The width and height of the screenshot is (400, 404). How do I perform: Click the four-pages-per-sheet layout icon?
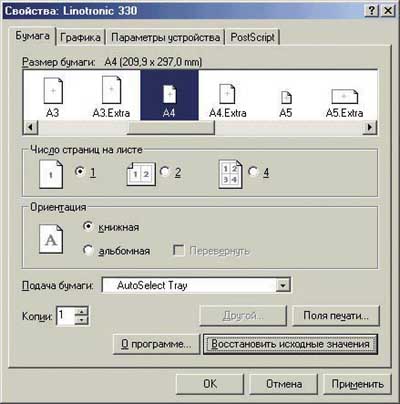click(x=230, y=174)
